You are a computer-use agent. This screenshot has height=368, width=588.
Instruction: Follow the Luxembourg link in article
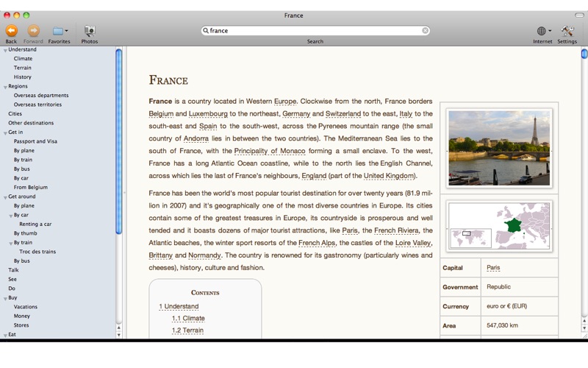click(208, 114)
